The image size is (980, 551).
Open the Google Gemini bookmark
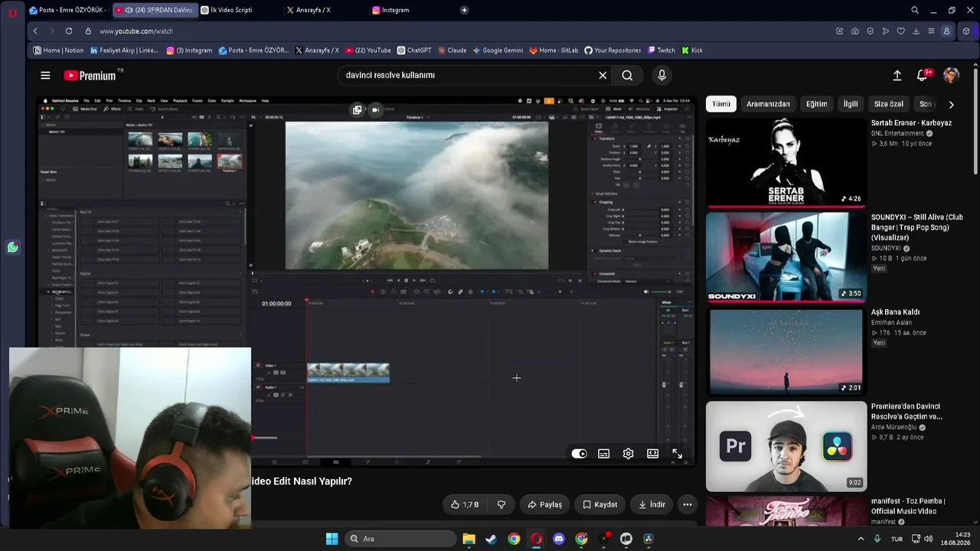[x=498, y=51]
